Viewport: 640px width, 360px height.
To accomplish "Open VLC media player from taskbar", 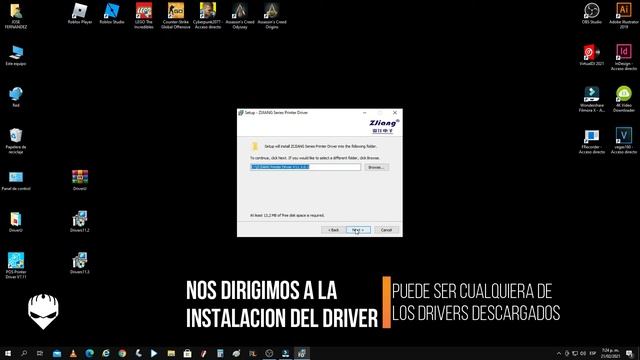I will click(x=73, y=353).
